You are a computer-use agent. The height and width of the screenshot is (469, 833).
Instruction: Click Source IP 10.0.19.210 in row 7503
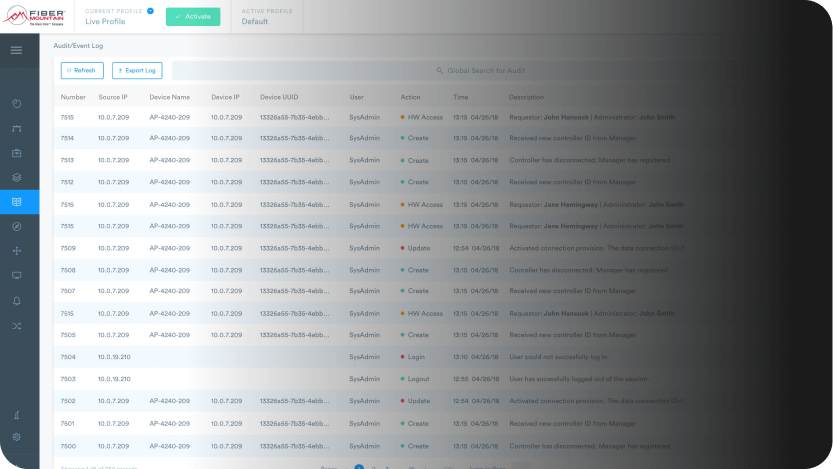pyautogui.click(x=114, y=379)
